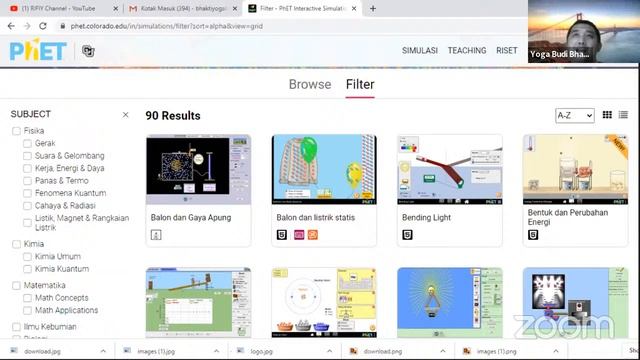Check the Kerja, Energi & Daya checkbox
Screen dimensions: 640x360
(27, 169)
